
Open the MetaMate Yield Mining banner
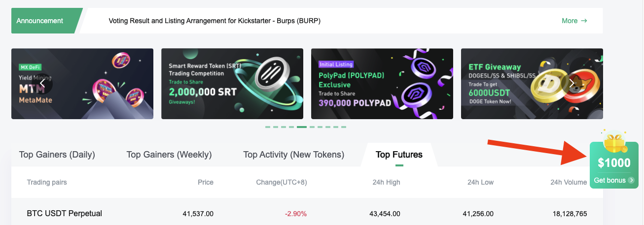click(82, 84)
